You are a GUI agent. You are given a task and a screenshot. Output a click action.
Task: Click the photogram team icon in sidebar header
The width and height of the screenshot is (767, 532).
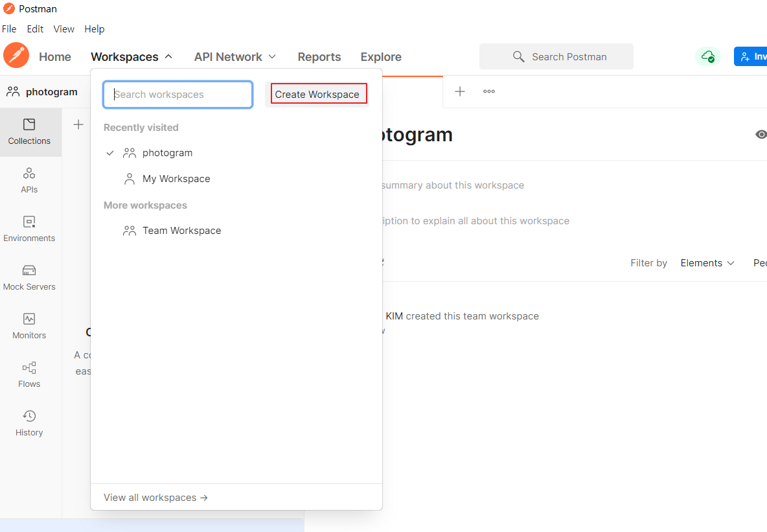tap(13, 91)
